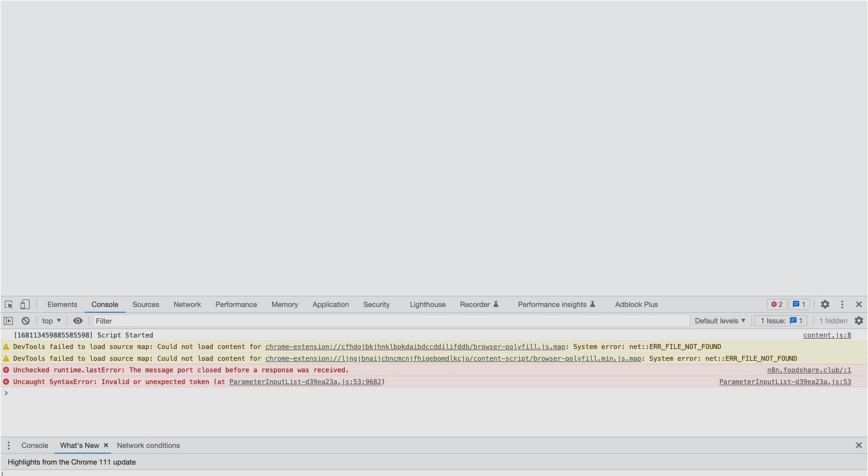This screenshot has width=868, height=476.
Task: Open the top frame context dropdown
Action: pyautogui.click(x=50, y=320)
